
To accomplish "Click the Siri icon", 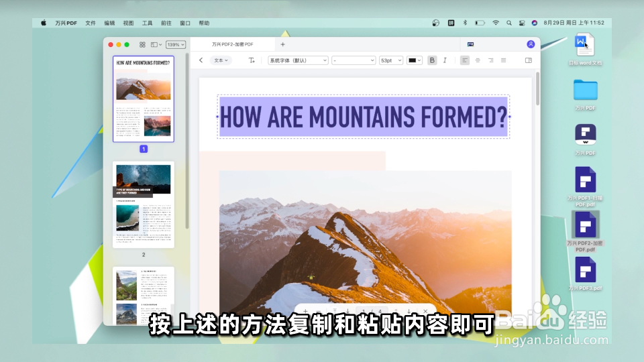I will tap(535, 23).
